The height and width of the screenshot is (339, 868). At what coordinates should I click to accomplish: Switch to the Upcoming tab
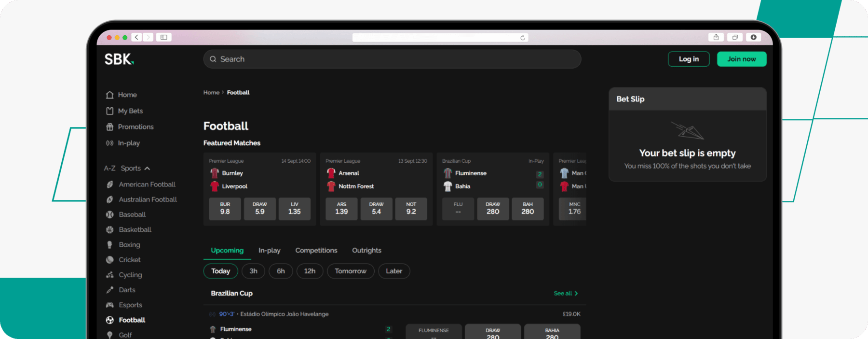click(227, 250)
